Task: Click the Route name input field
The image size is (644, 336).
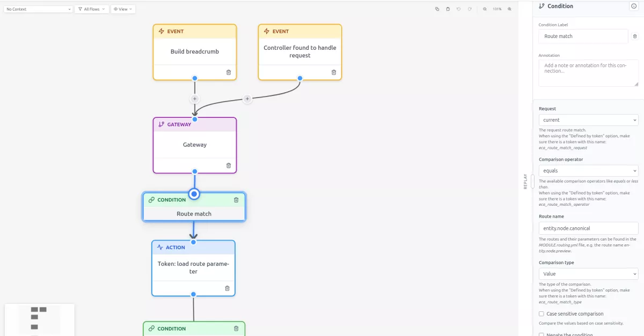Action: (x=588, y=228)
